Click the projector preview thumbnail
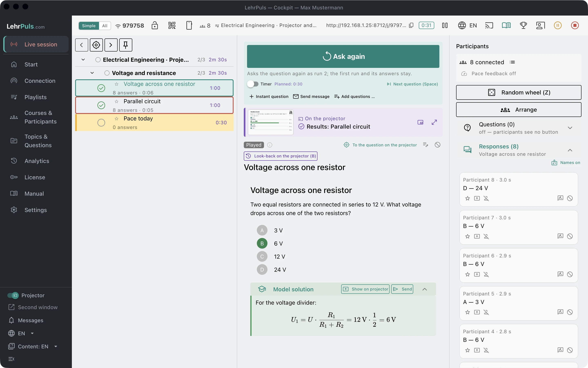588x368 pixels. point(271,122)
